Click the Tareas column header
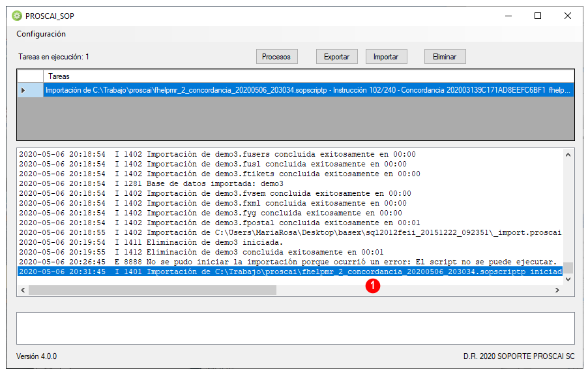The image size is (588, 374). tap(308, 76)
